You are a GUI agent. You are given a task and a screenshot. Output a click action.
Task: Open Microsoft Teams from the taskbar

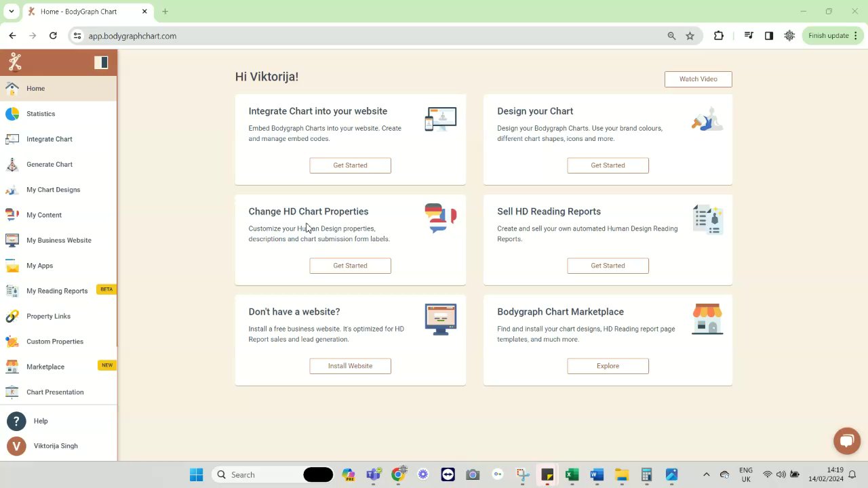point(373,475)
